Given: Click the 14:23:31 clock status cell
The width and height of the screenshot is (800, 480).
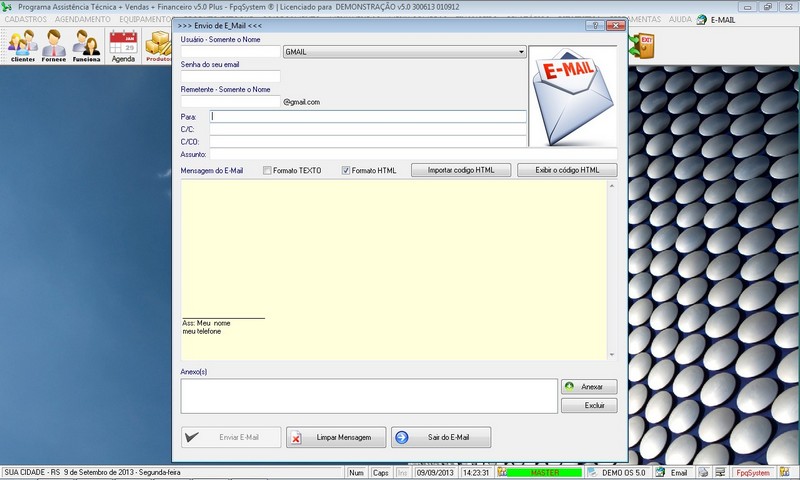Looking at the screenshot, I should click(476, 472).
